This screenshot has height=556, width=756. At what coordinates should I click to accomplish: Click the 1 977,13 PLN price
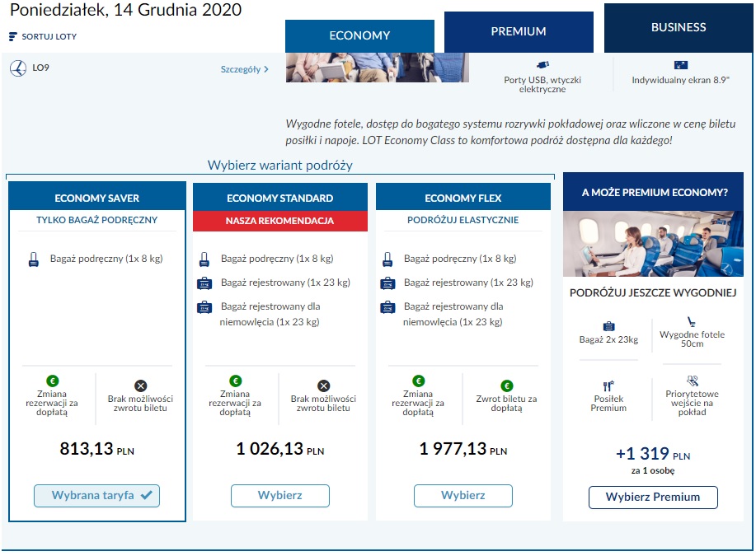tap(463, 449)
